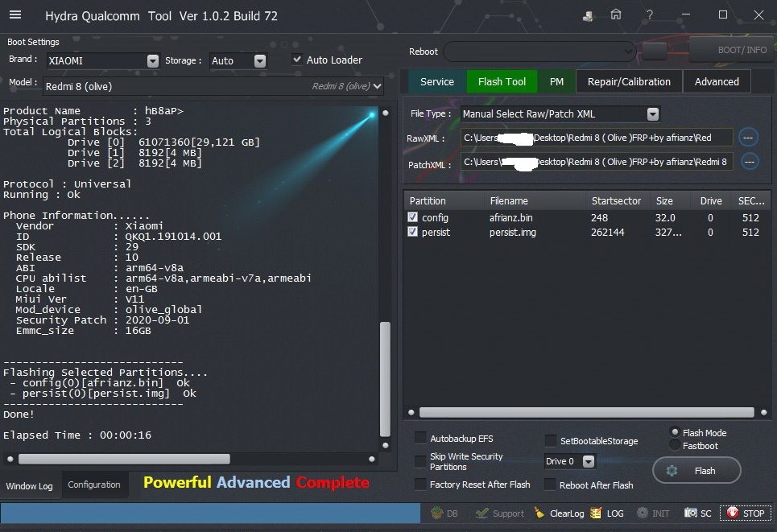This screenshot has height=532, width=777.
Task: Select afrianz.bin filename cell
Action: (x=511, y=217)
